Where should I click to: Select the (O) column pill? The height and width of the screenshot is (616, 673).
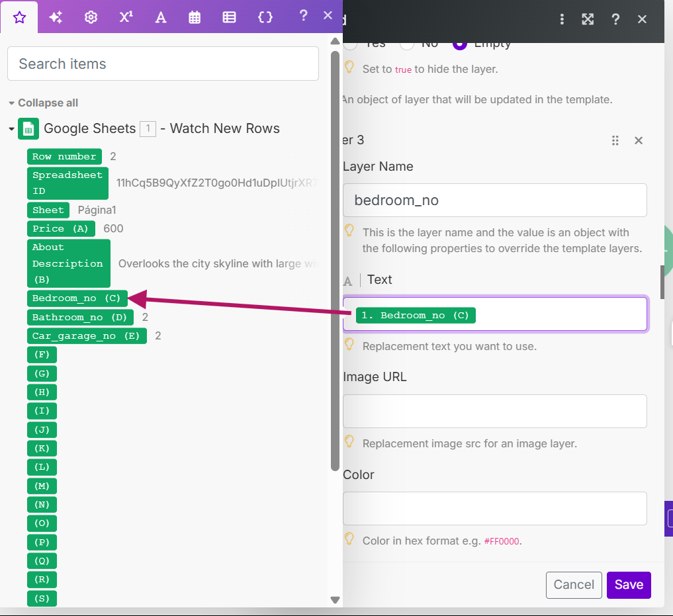pyautogui.click(x=42, y=523)
